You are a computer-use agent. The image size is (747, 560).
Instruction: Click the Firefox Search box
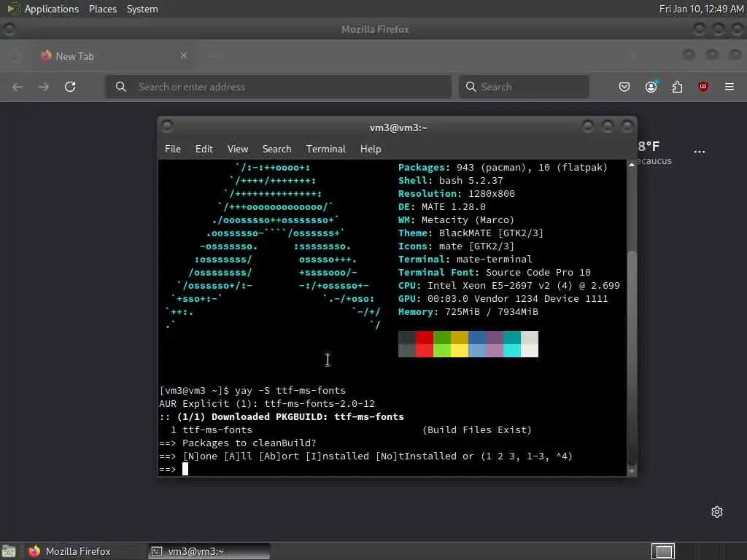click(524, 87)
